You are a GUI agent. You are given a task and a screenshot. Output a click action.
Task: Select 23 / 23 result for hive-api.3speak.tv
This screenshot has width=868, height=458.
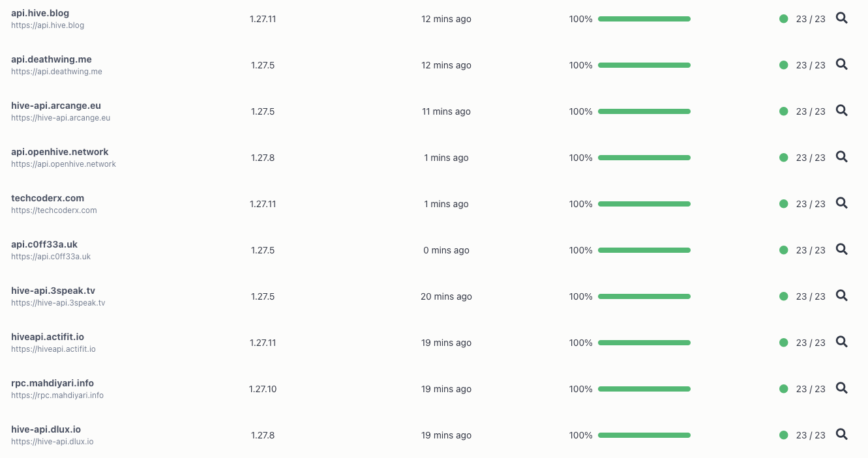(811, 296)
